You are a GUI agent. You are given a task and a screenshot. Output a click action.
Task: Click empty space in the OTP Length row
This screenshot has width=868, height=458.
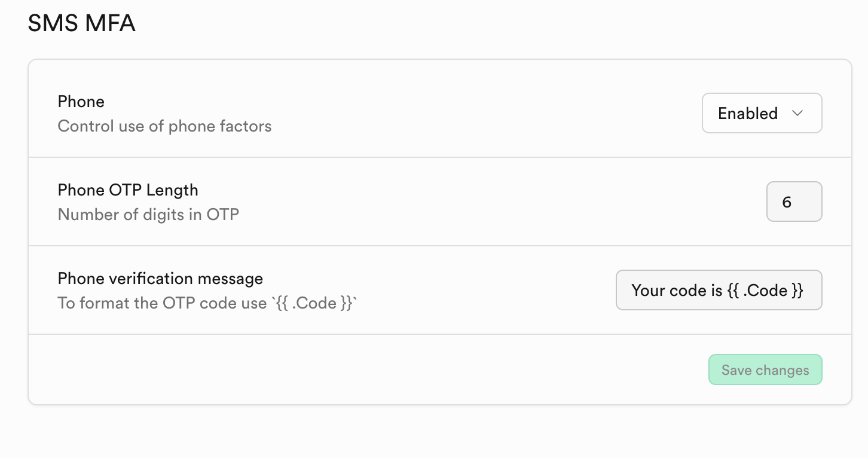point(478,202)
